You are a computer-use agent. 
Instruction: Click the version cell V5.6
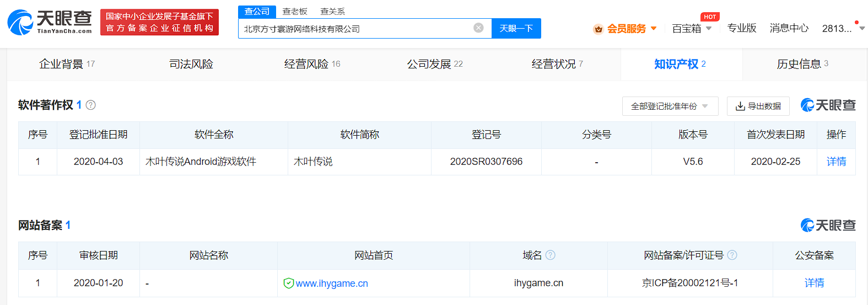[x=693, y=162]
